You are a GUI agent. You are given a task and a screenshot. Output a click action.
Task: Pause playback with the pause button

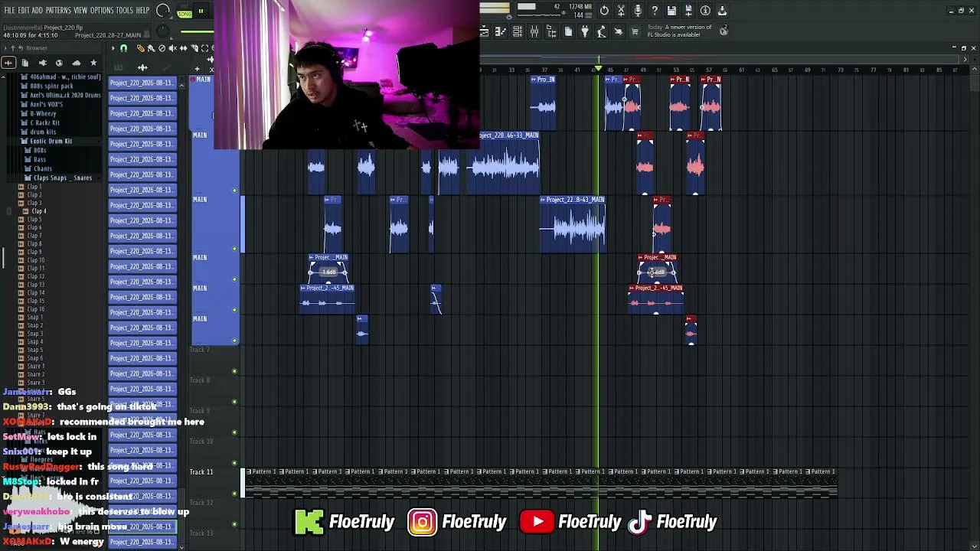(201, 11)
